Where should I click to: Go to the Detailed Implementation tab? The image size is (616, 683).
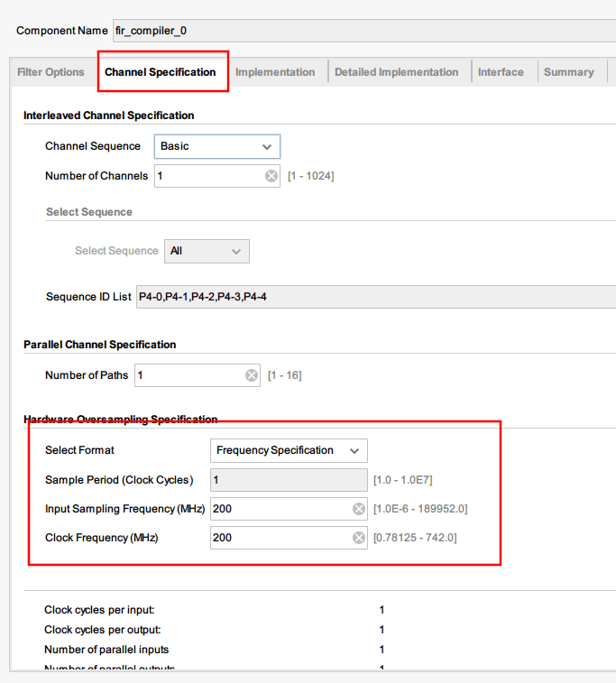[x=396, y=72]
